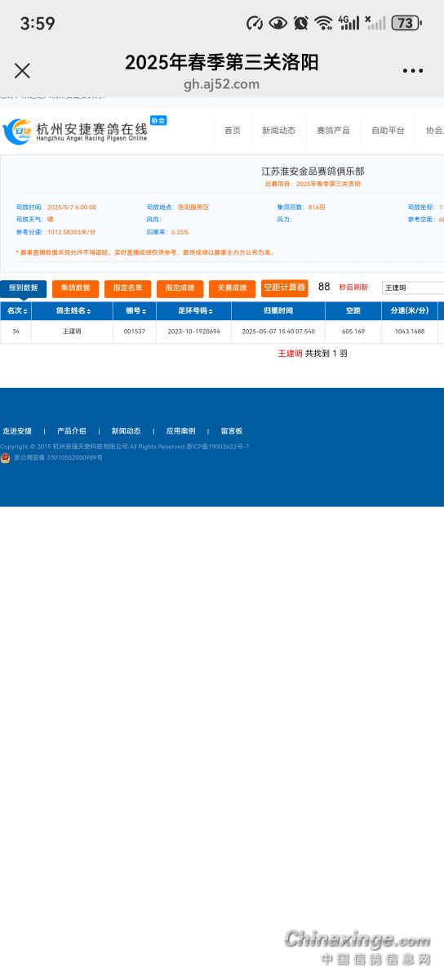The height and width of the screenshot is (980, 444).
Task: Tap the eye comfort status icon
Action: [278, 23]
